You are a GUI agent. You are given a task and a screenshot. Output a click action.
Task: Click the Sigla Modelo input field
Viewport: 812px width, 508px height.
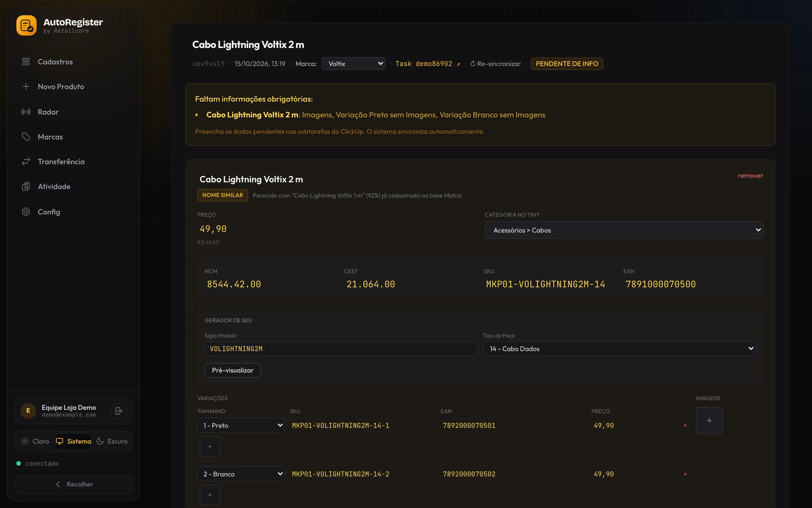(341, 349)
